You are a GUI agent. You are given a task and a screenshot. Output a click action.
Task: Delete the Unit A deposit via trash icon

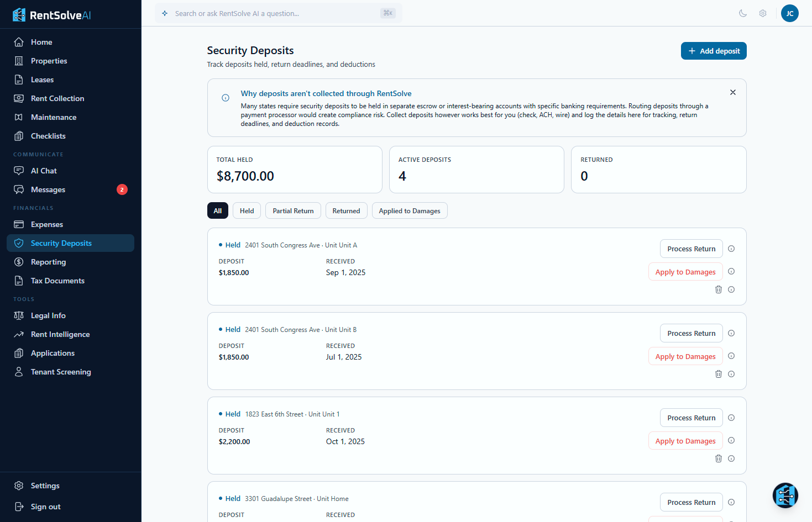pos(718,289)
